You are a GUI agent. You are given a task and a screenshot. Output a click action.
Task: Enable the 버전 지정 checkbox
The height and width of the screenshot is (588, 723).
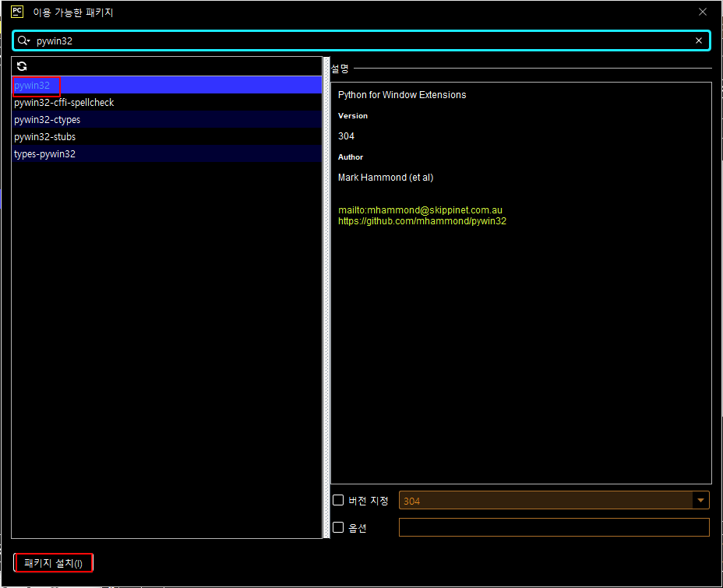click(338, 500)
